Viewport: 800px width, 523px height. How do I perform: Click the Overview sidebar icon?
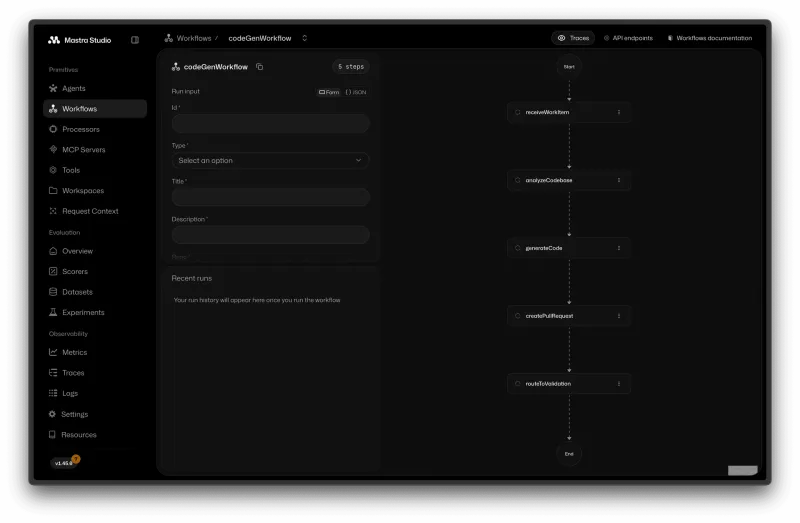coord(53,251)
